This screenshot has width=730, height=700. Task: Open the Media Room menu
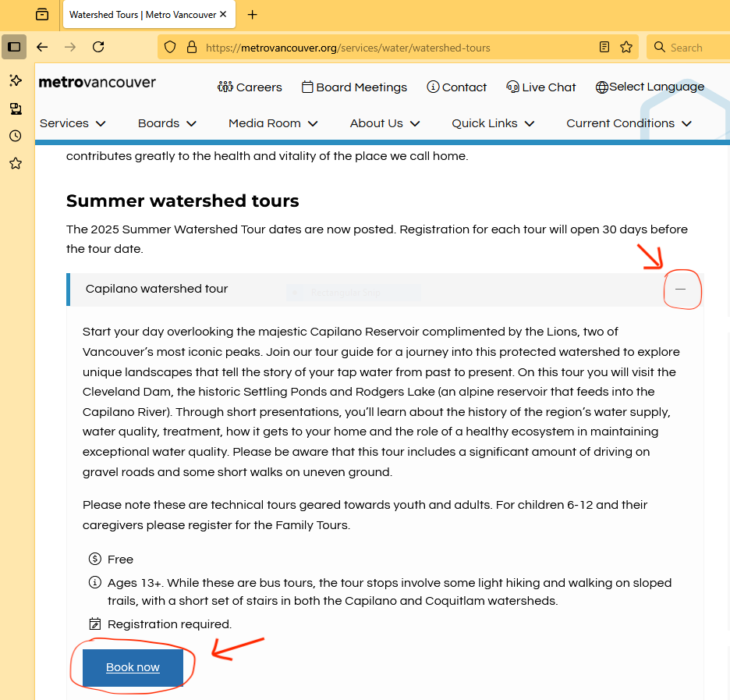point(273,123)
